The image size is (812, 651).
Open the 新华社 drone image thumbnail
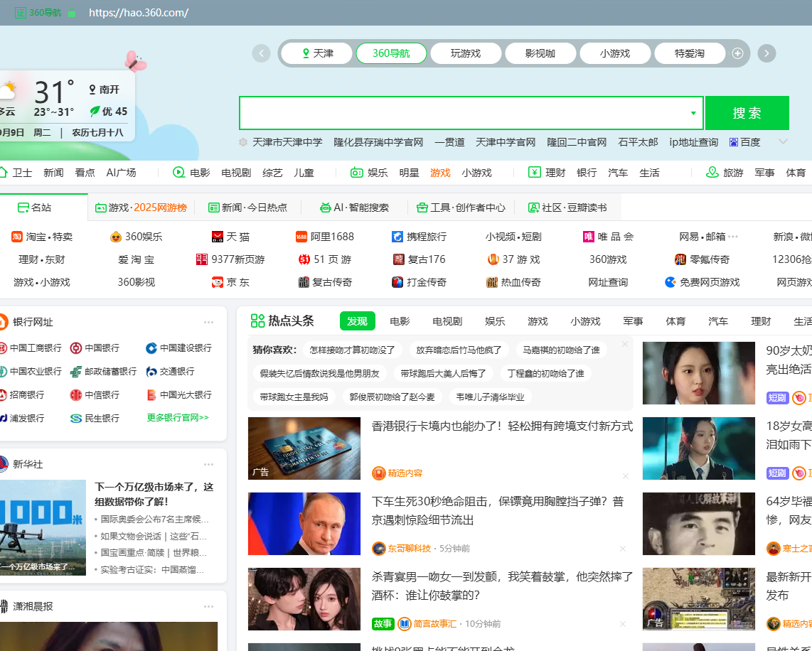[x=43, y=527]
